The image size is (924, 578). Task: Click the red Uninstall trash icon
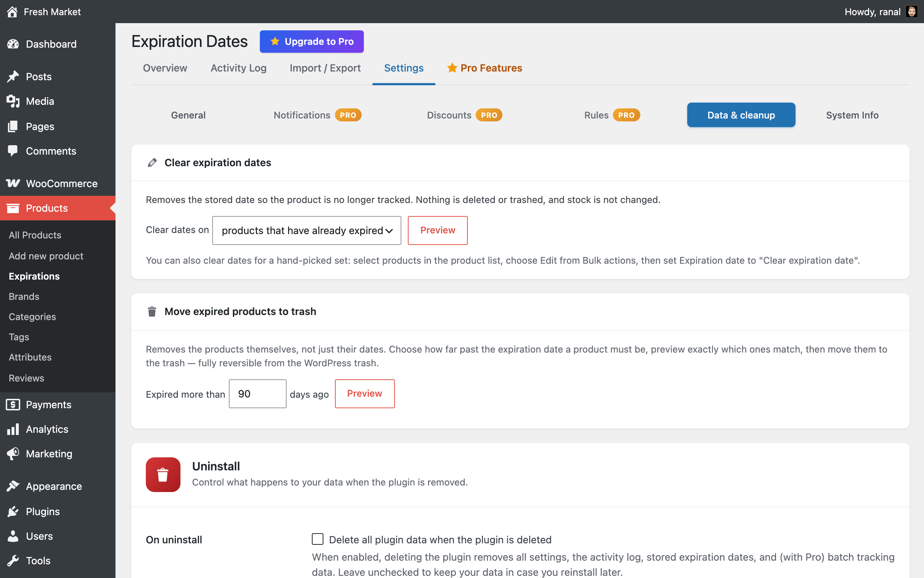tap(163, 474)
